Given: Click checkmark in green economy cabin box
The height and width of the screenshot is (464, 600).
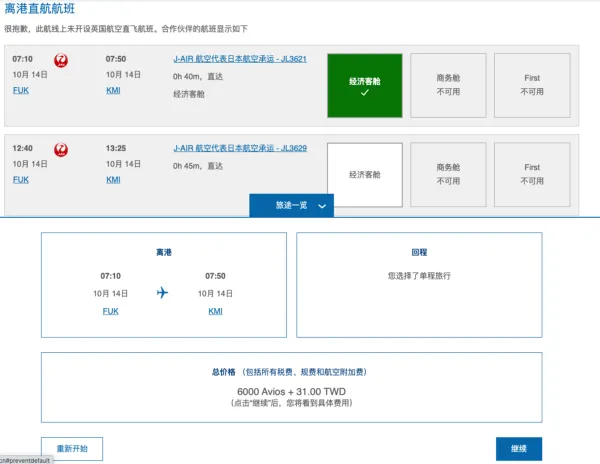Looking at the screenshot, I should point(365,93).
